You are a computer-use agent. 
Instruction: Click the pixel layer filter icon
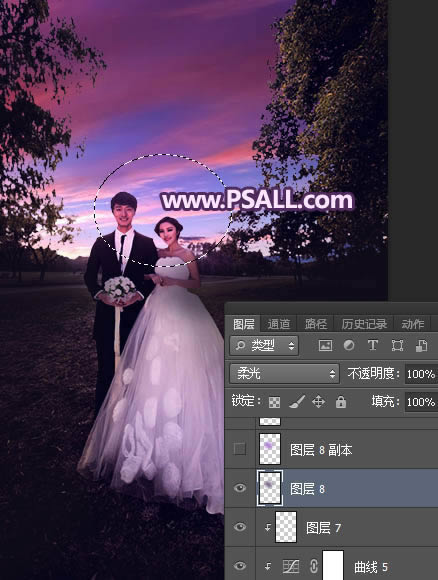point(325,345)
